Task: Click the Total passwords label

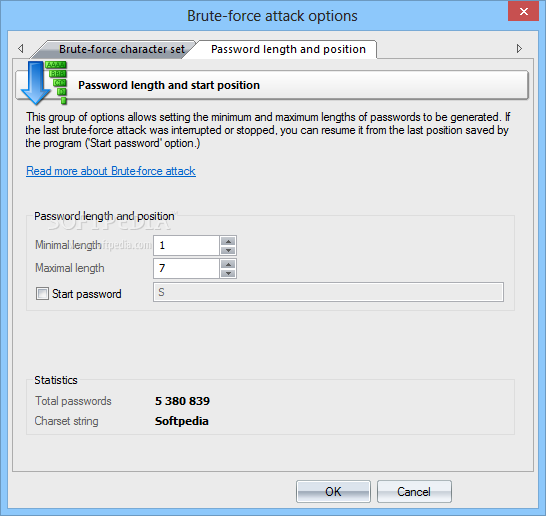Action: [73, 401]
